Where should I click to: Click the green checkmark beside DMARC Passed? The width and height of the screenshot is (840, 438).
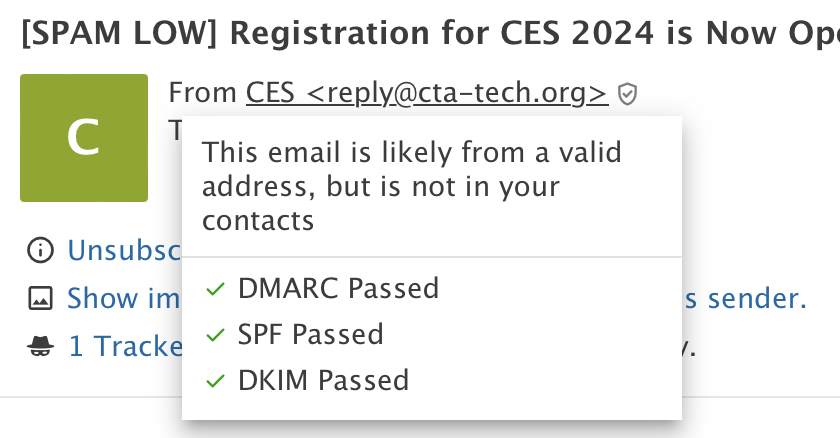click(214, 289)
